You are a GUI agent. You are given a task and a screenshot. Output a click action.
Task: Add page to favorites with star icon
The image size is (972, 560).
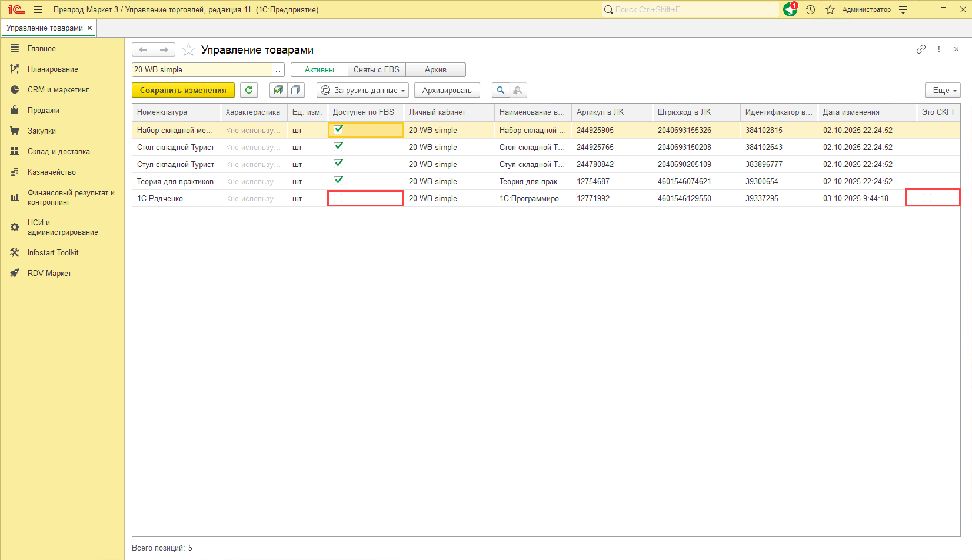tap(188, 50)
